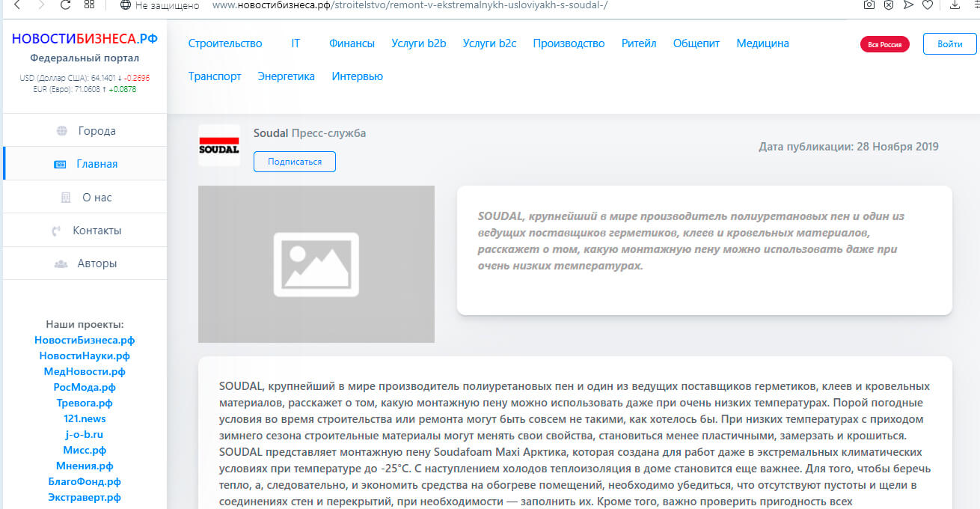Image resolution: width=980 pixels, height=509 pixels.
Task: Open the МедНовости.рф project link
Action: coord(85,371)
